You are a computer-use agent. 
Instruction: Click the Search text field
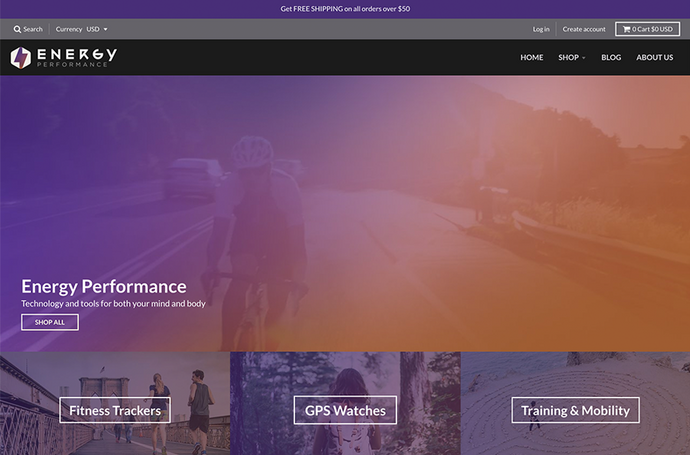coord(33,29)
